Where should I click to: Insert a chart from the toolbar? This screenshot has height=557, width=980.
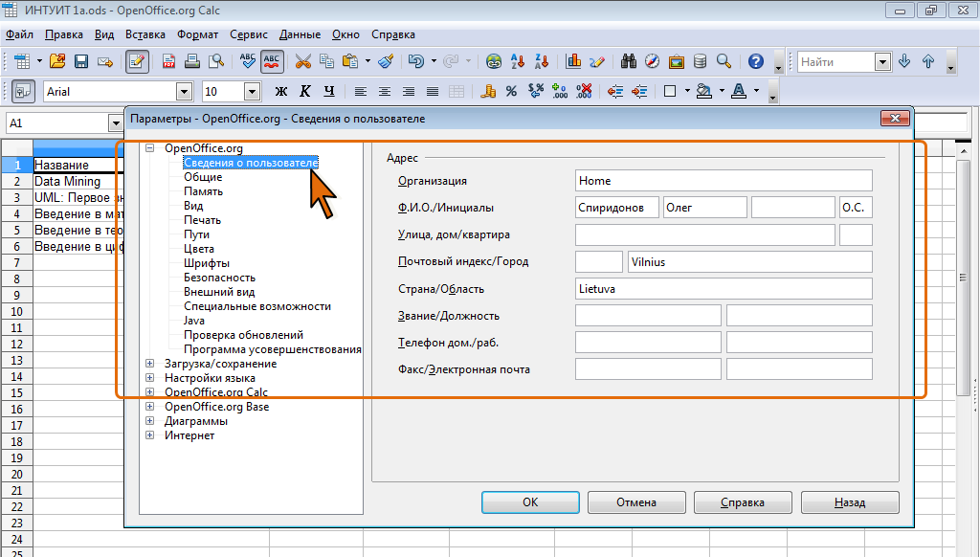click(573, 61)
